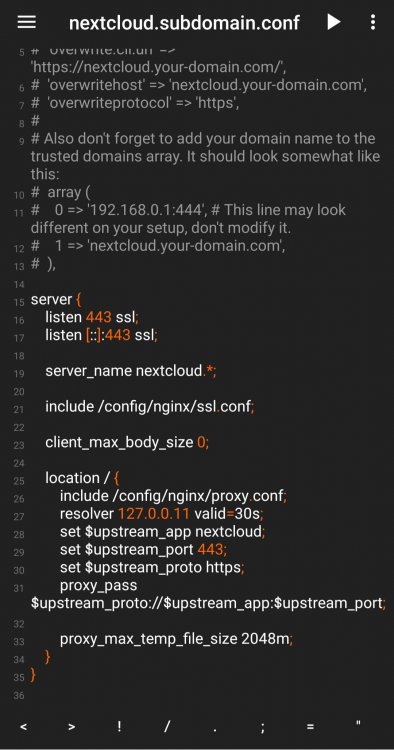Image resolution: width=394 pixels, height=750 pixels.
Task: Select line number 15 in the gutter
Action: (x=19, y=302)
